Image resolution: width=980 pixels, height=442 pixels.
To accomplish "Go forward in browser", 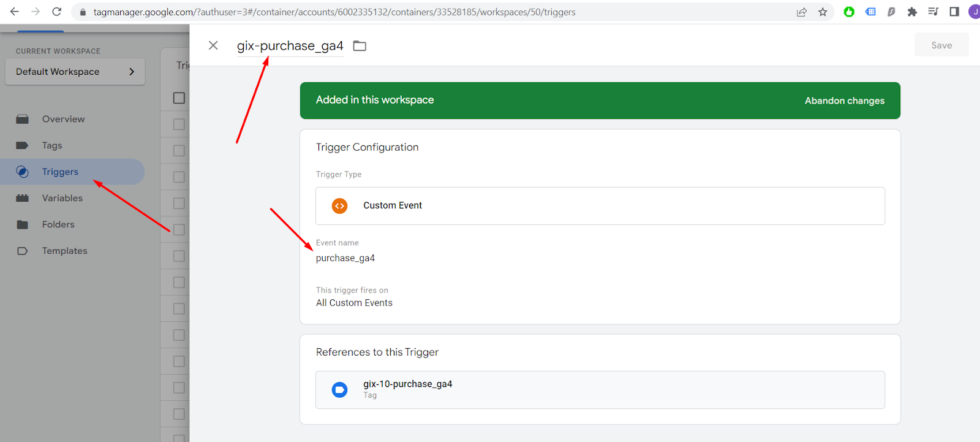I will click(x=36, y=12).
